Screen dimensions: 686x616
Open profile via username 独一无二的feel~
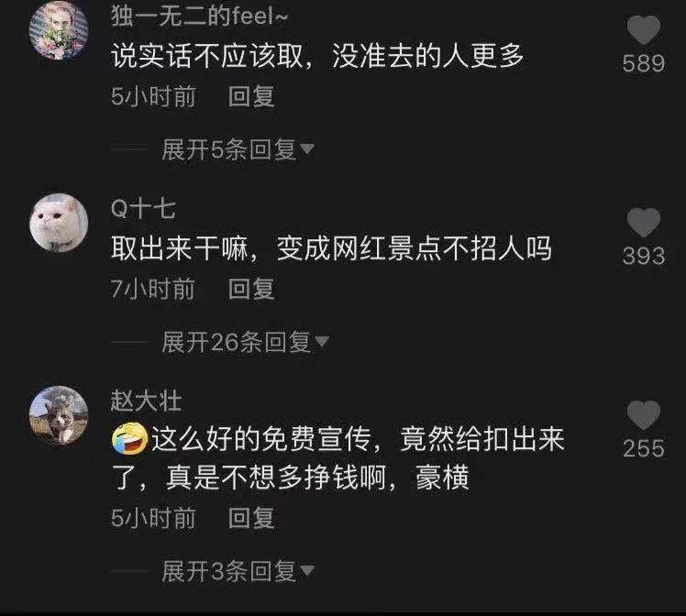199,16
